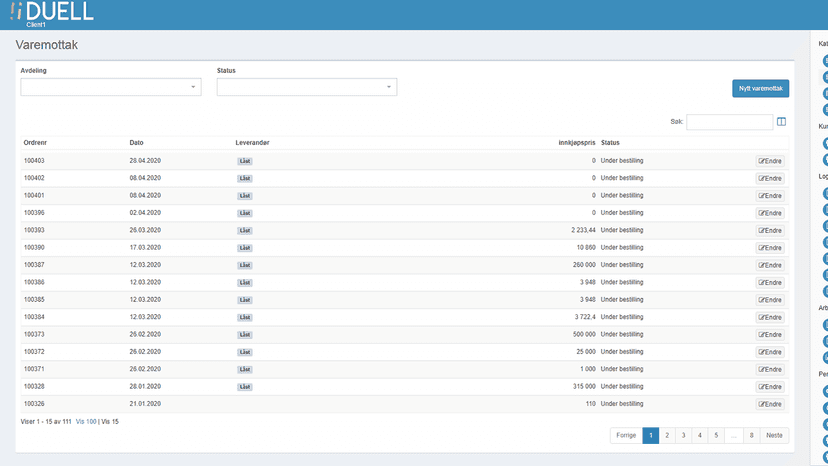Go to pagination page 4

click(x=700, y=435)
